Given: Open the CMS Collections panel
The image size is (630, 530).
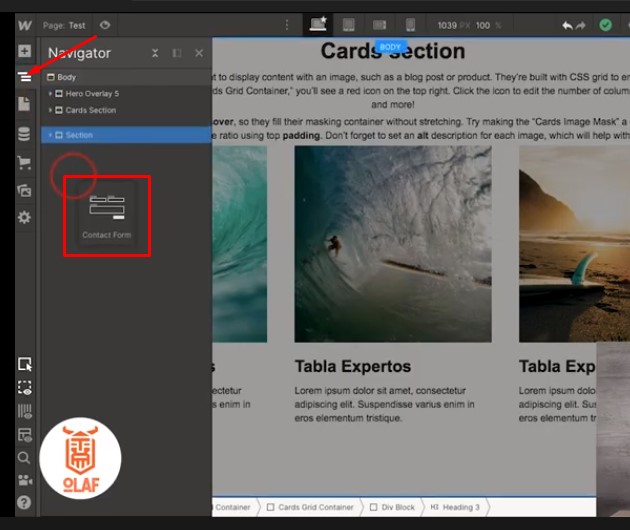Looking at the screenshot, I should (24, 134).
